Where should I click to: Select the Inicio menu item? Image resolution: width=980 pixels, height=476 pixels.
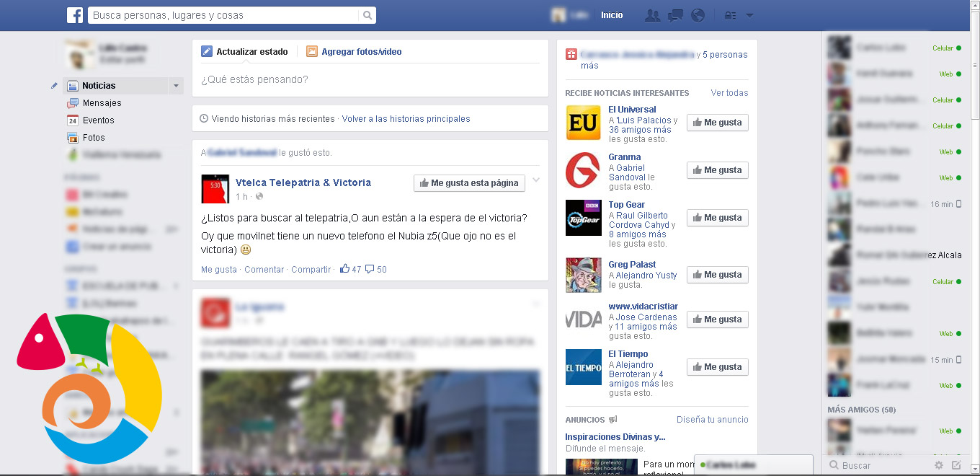611,14
